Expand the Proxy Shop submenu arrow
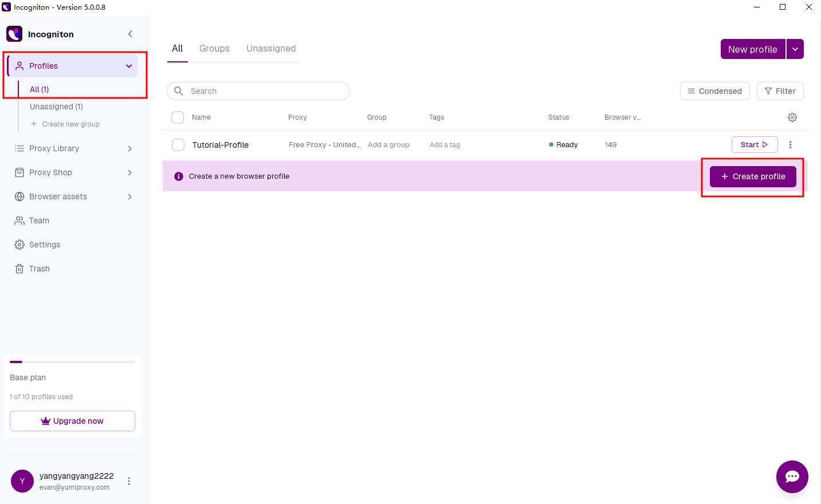The image size is (821, 504). pos(130,172)
